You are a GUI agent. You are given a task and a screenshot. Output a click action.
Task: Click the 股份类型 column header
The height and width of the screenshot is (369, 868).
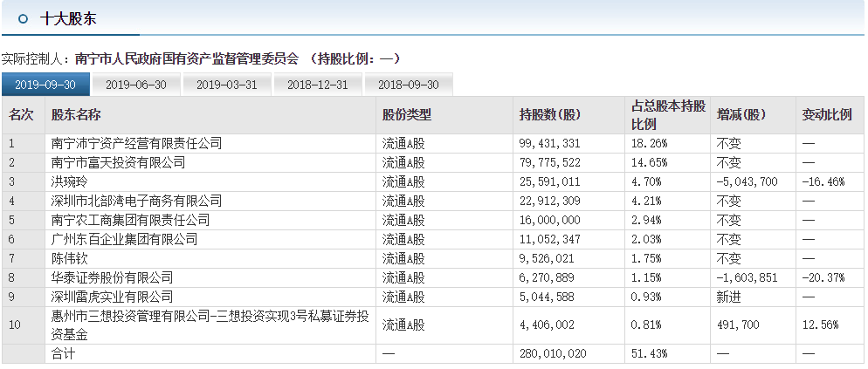[407, 115]
